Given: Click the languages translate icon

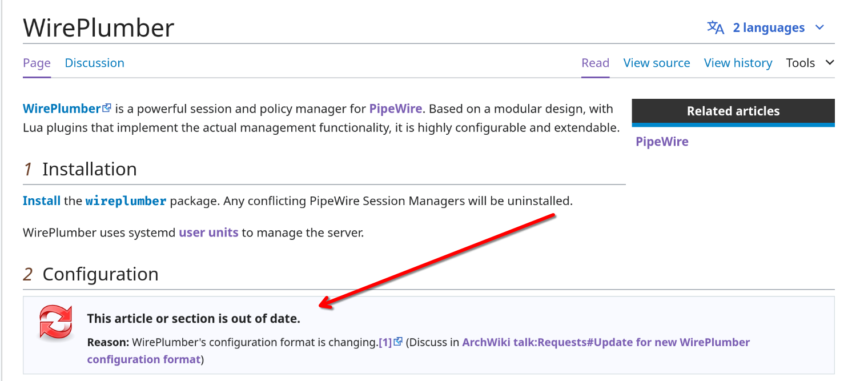Looking at the screenshot, I should tap(716, 27).
